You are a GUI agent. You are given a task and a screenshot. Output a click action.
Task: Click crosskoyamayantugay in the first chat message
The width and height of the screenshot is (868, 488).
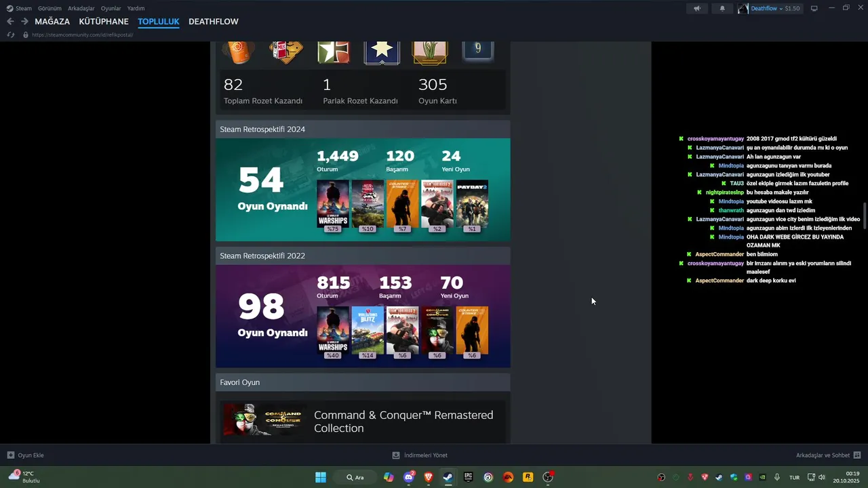(x=715, y=139)
